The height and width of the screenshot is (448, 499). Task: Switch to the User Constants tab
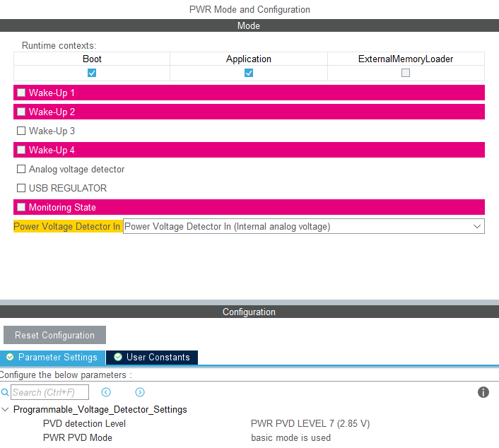tap(152, 358)
